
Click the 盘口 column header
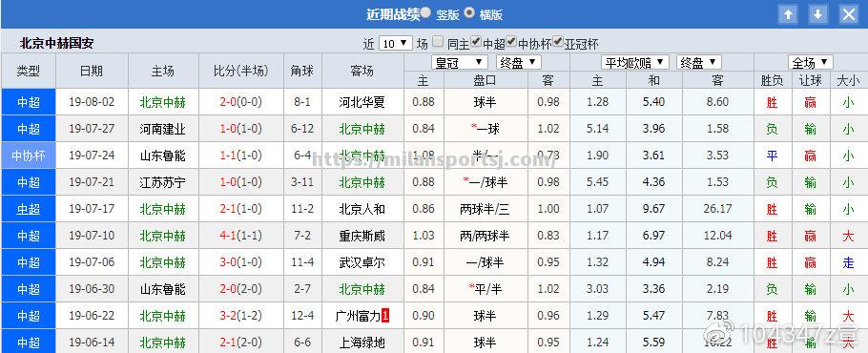click(485, 80)
